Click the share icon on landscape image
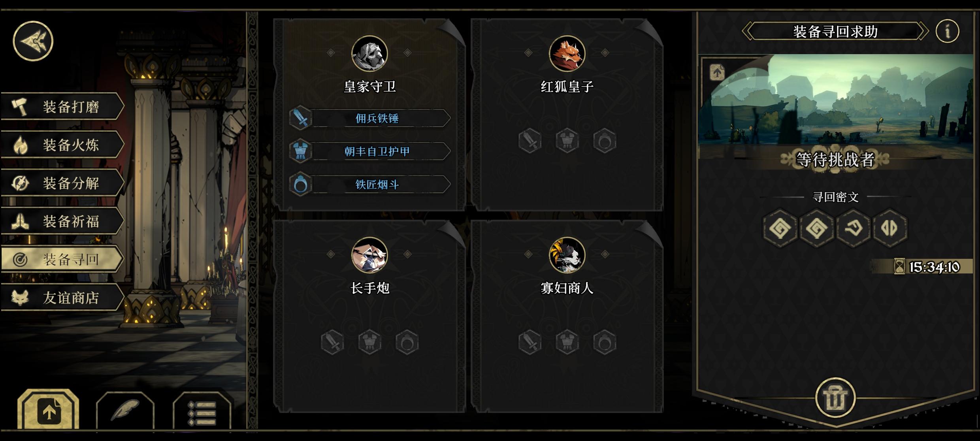 click(x=717, y=72)
